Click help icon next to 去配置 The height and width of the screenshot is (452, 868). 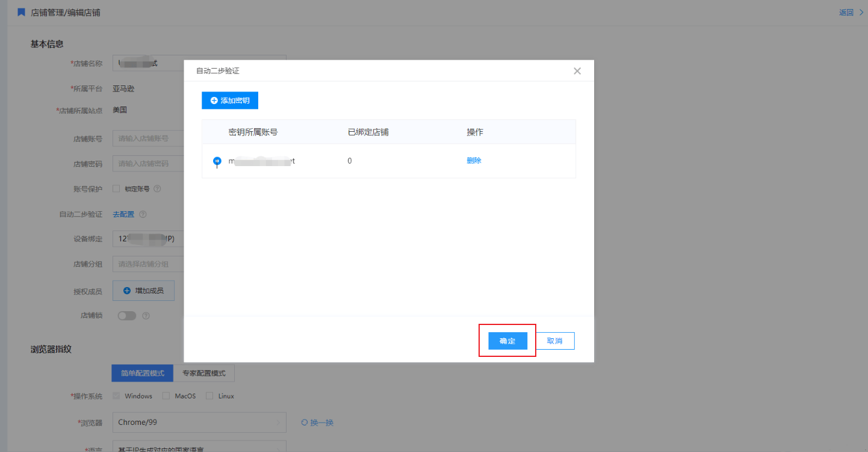click(143, 214)
